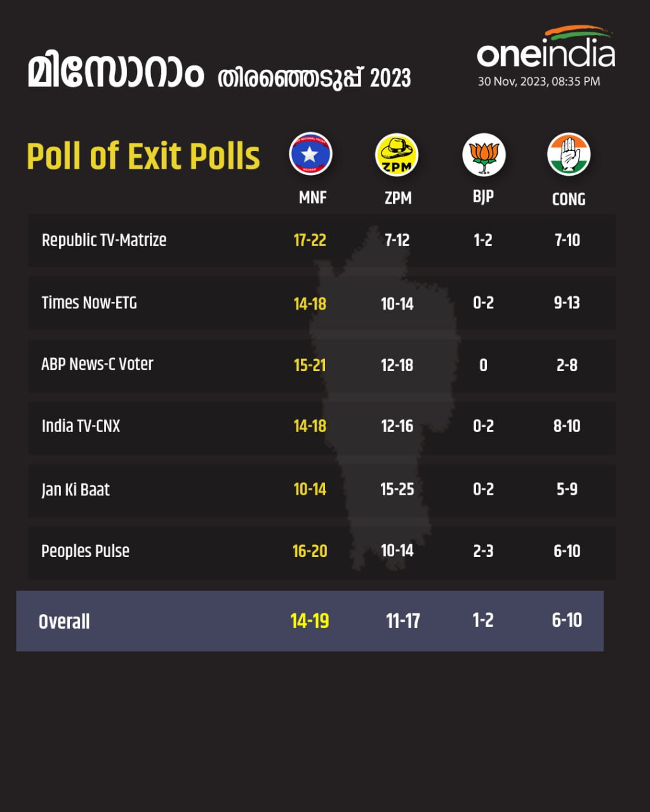Click the Poll of Exit Polls heading

pyautogui.click(x=143, y=156)
